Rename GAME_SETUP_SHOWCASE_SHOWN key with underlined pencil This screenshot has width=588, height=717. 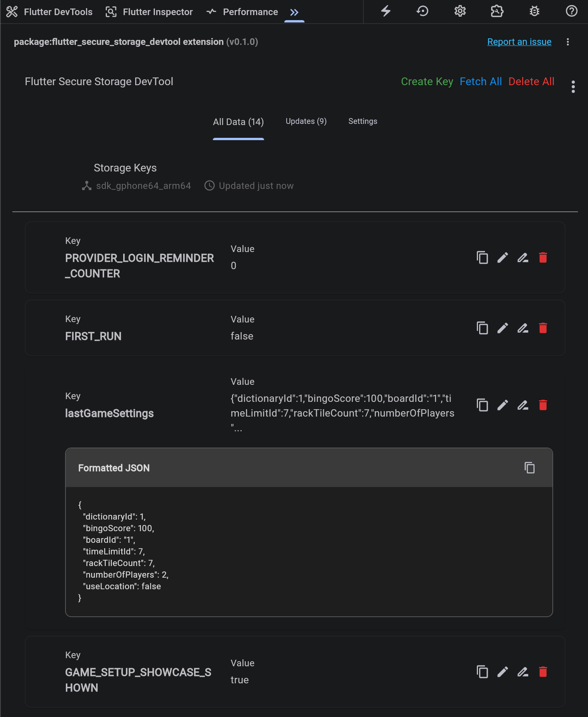(x=523, y=672)
